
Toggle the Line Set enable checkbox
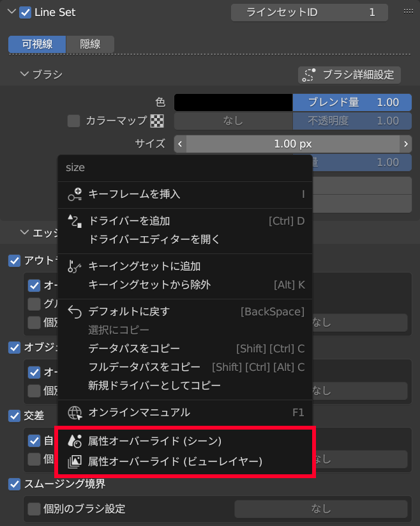pyautogui.click(x=26, y=12)
